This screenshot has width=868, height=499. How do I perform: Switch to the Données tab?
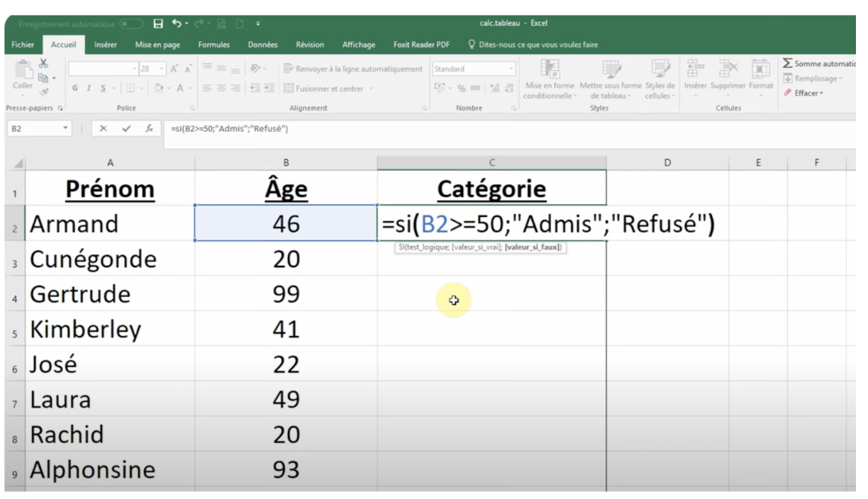click(262, 45)
